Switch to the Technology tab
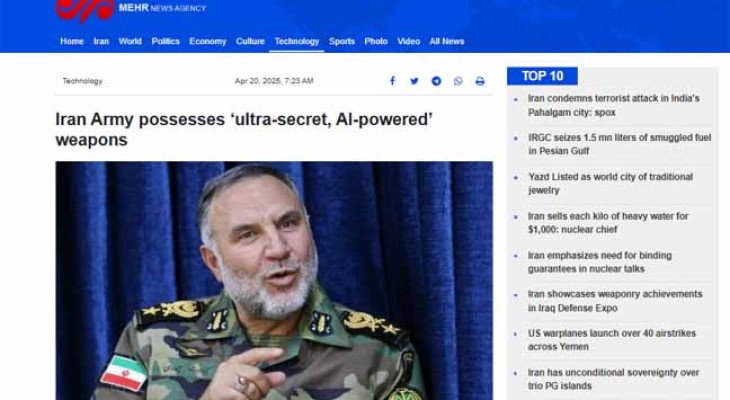This screenshot has width=730, height=400. tap(297, 41)
